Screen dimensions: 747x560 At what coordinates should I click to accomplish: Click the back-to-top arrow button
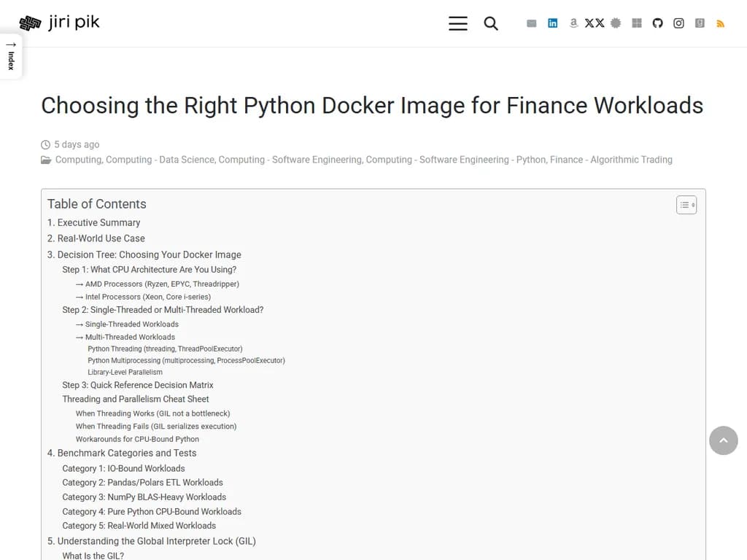[x=723, y=440]
